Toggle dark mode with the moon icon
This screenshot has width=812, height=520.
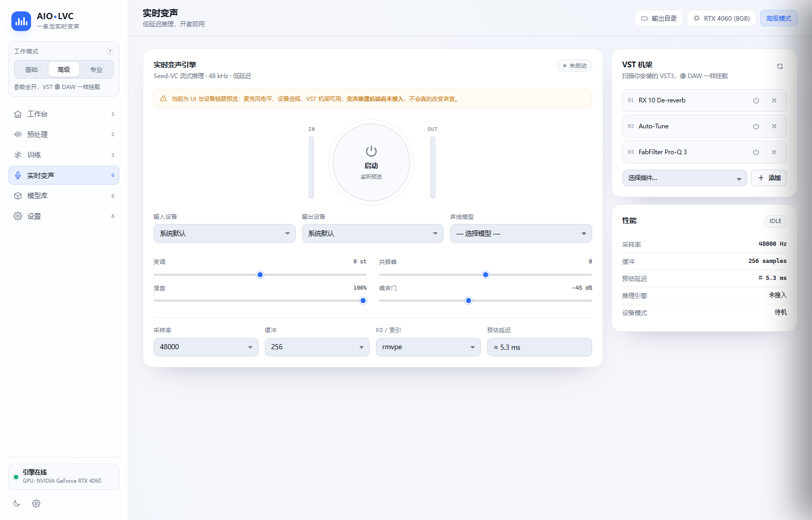17,503
